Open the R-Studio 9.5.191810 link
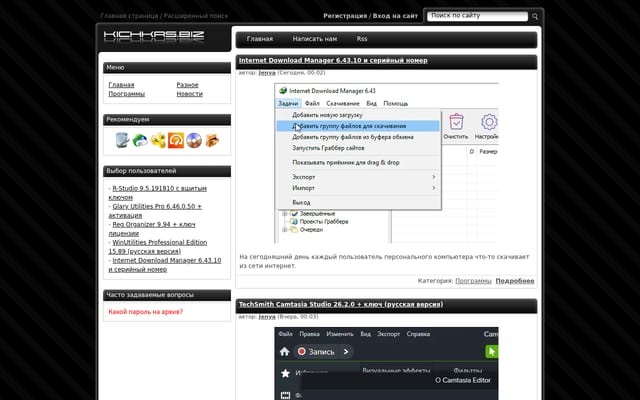Viewport: 640px width, 400px height. point(158,193)
